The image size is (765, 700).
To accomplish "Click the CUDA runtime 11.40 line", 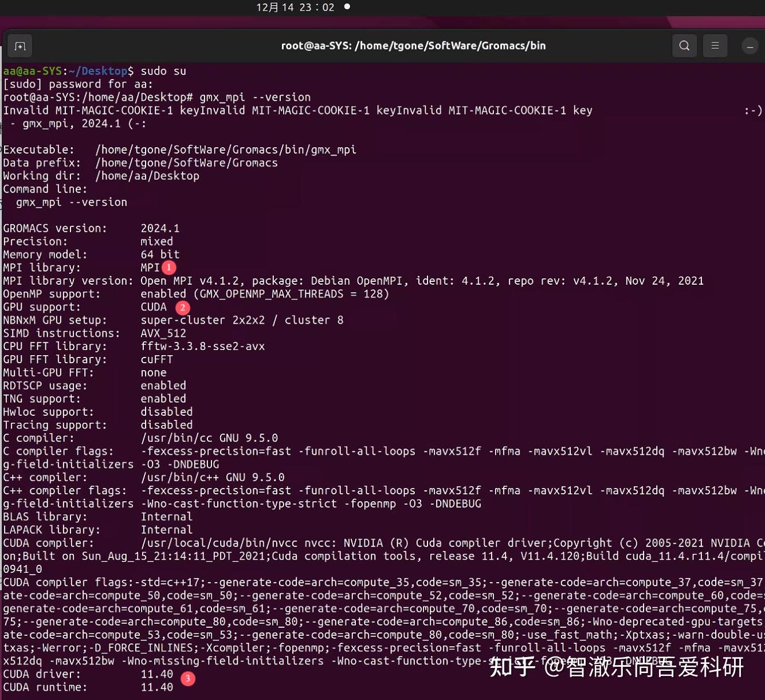I will coord(86,687).
